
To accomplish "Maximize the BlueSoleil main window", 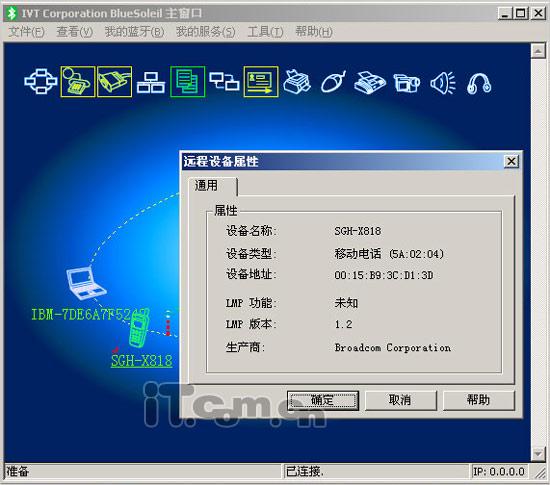I will click(521, 13).
